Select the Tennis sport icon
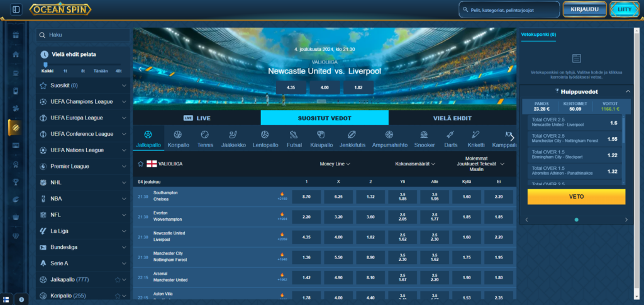 pos(205,139)
